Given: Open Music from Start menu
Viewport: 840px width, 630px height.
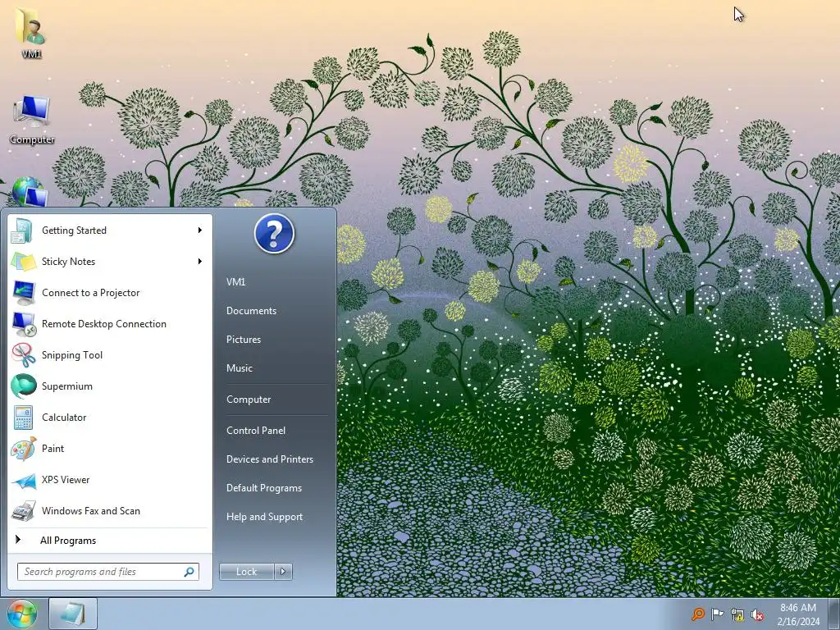Looking at the screenshot, I should [x=239, y=368].
